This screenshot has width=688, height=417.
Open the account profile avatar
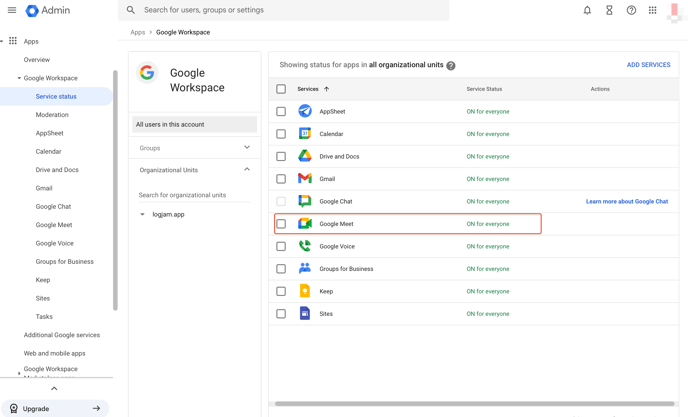tap(674, 11)
